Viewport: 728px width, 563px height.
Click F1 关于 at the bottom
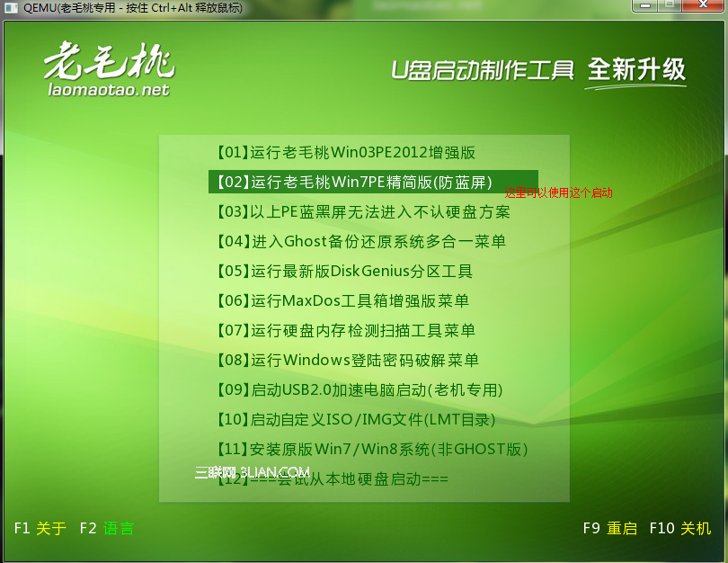pos(40,529)
